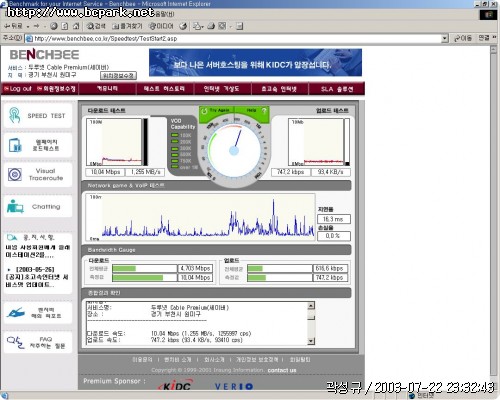Open the 초고속 인터넷 navigation tab
The image size is (500, 400).
279,89
